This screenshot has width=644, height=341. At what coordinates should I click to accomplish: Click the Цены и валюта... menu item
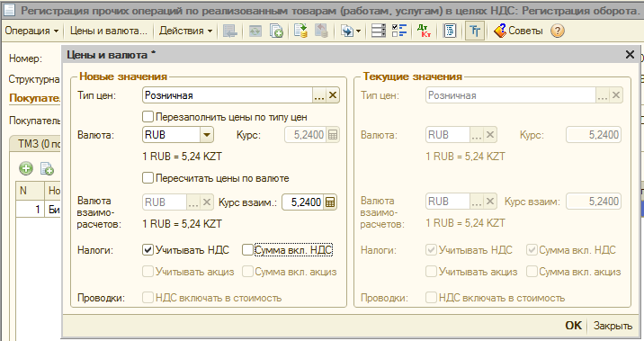point(109,31)
